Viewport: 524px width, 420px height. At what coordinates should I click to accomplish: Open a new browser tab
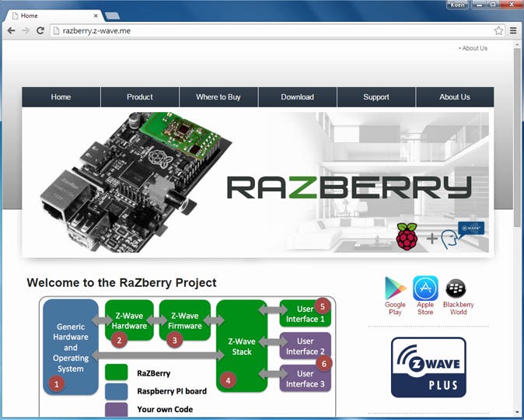pos(112,16)
